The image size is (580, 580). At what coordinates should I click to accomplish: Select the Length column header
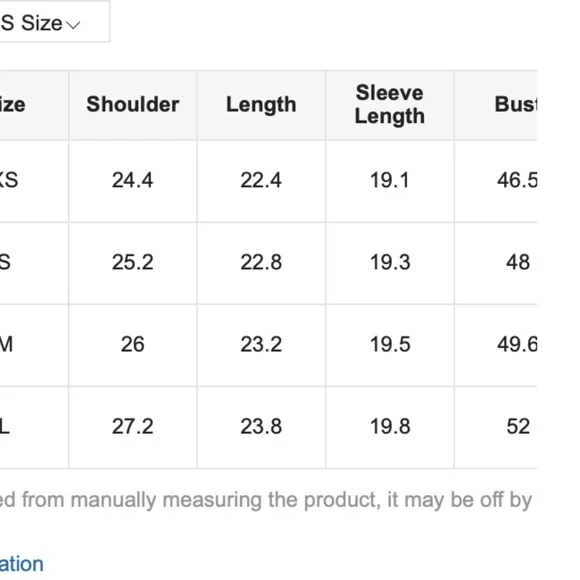tap(261, 105)
